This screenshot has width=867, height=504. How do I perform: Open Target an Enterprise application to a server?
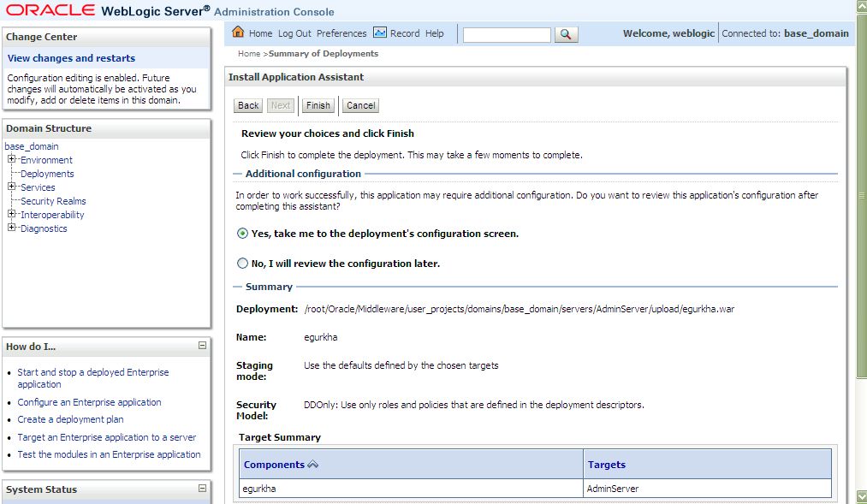(107, 437)
